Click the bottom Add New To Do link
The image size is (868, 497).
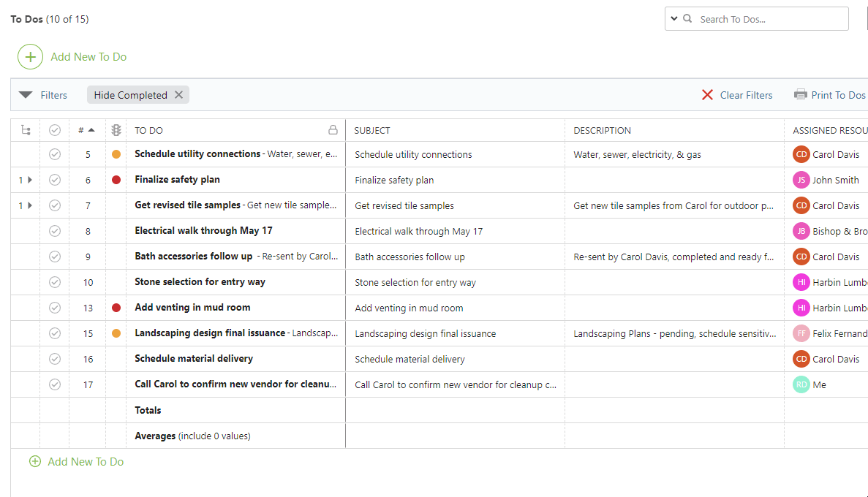click(85, 461)
